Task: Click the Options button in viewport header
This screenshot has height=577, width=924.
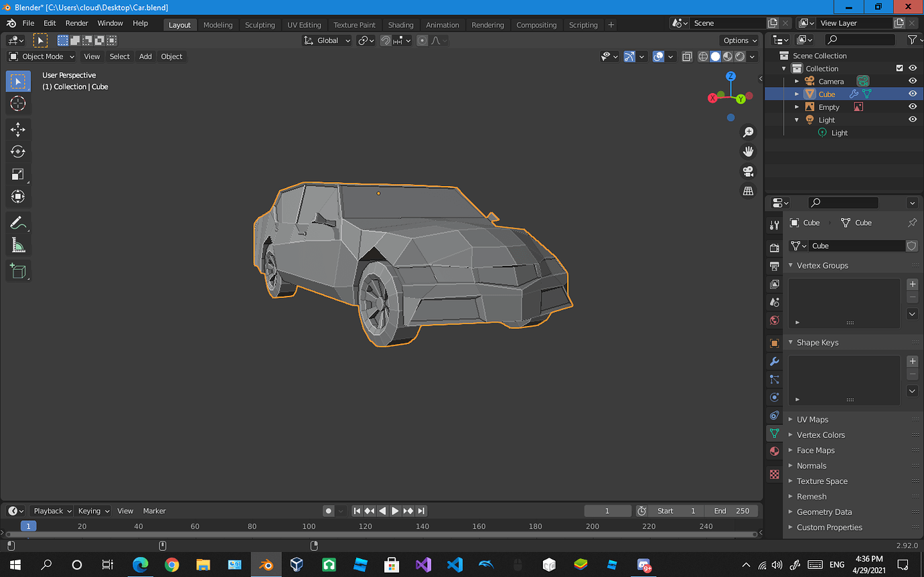Action: 740,40
